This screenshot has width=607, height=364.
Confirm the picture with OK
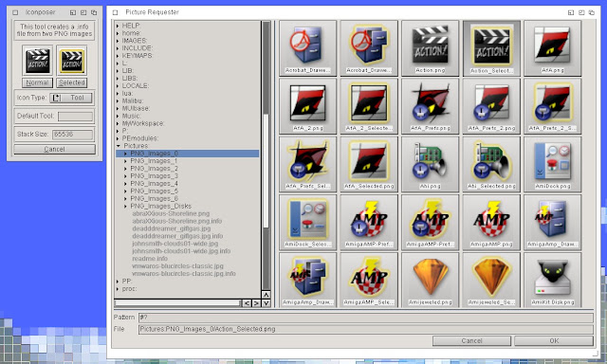click(554, 341)
